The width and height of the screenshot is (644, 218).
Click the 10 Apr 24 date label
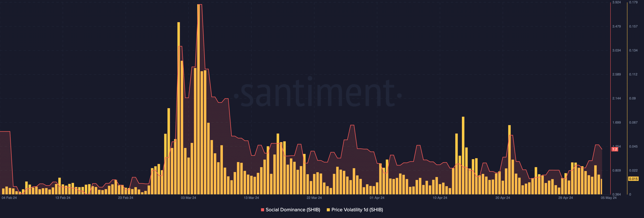[440, 198]
